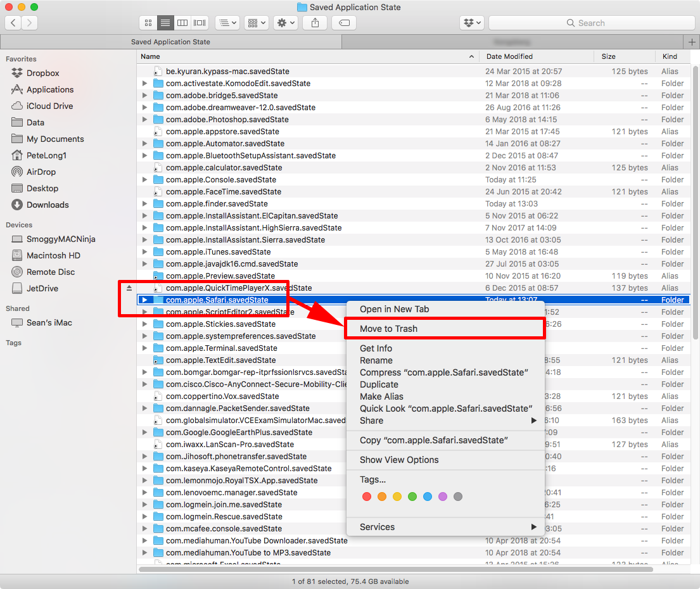Switch to cover flow view
The height and width of the screenshot is (589, 700).
200,23
